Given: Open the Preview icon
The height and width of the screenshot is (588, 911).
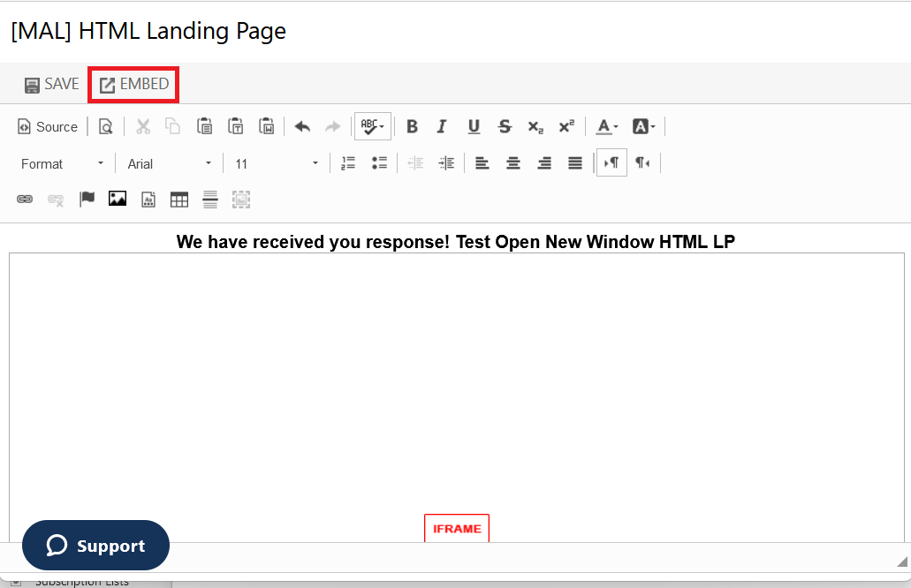Looking at the screenshot, I should click(105, 126).
